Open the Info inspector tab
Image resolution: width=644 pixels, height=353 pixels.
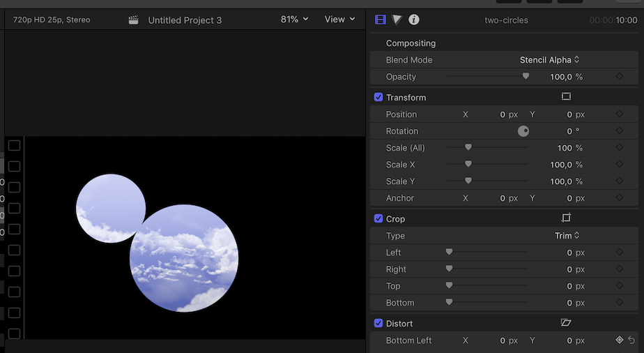(x=414, y=20)
